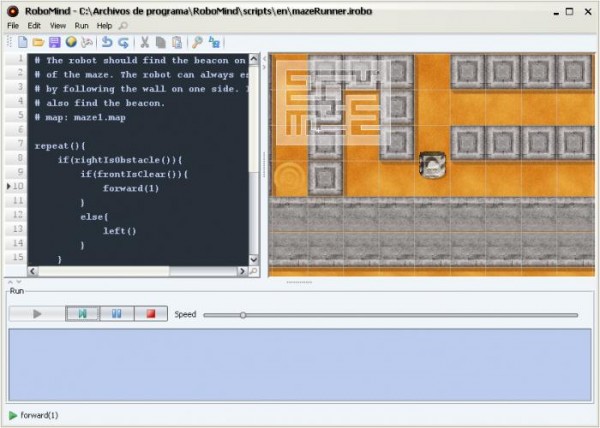Click the editor's vertical scrollbar thumb
This screenshot has height=428, width=600.
coord(254,119)
